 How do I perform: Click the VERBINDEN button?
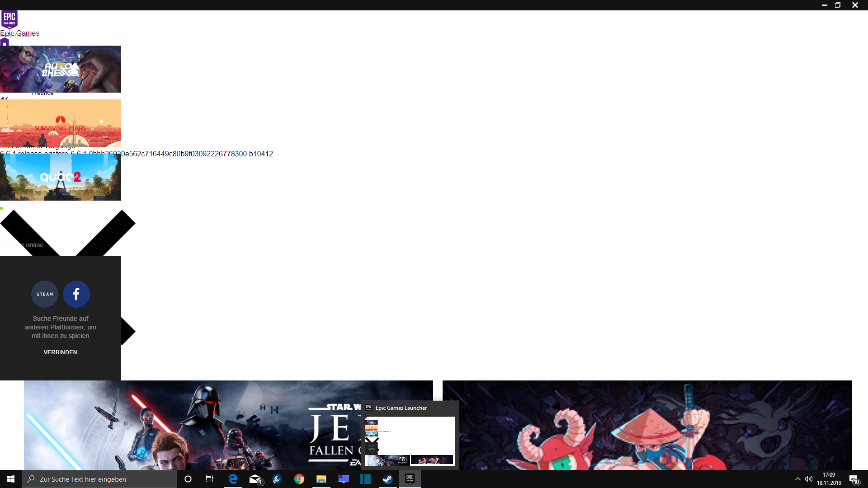pyautogui.click(x=60, y=352)
